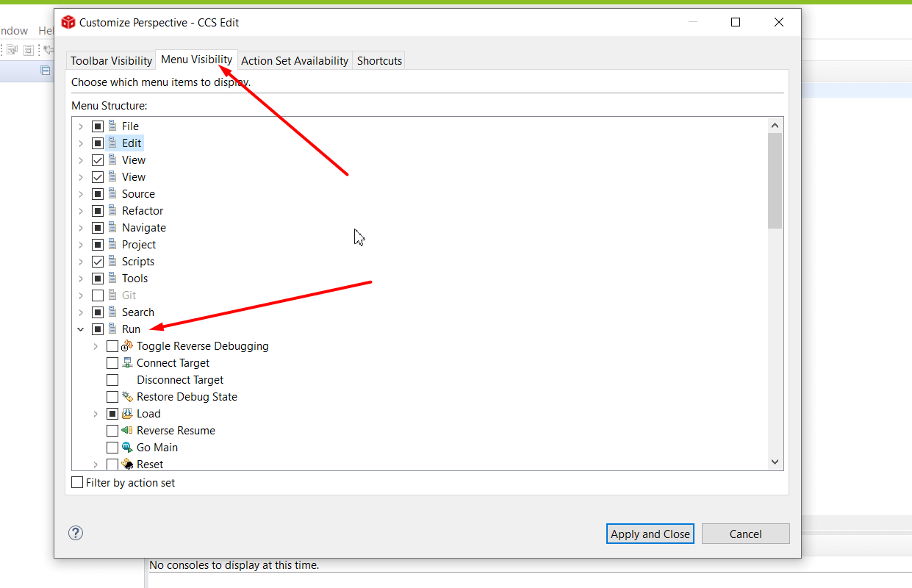Viewport: 912px width, 588px height.
Task: Enable the Git menu checkbox
Action: pyautogui.click(x=98, y=295)
